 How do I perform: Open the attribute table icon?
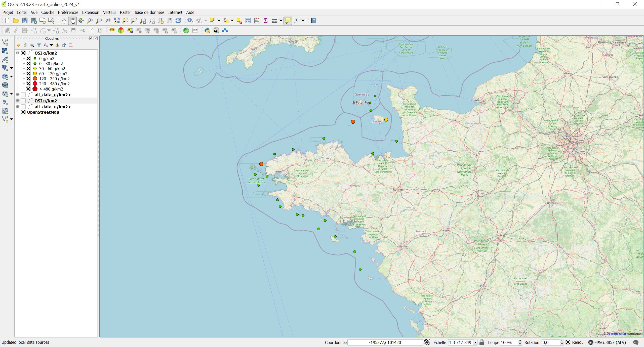pos(248,21)
